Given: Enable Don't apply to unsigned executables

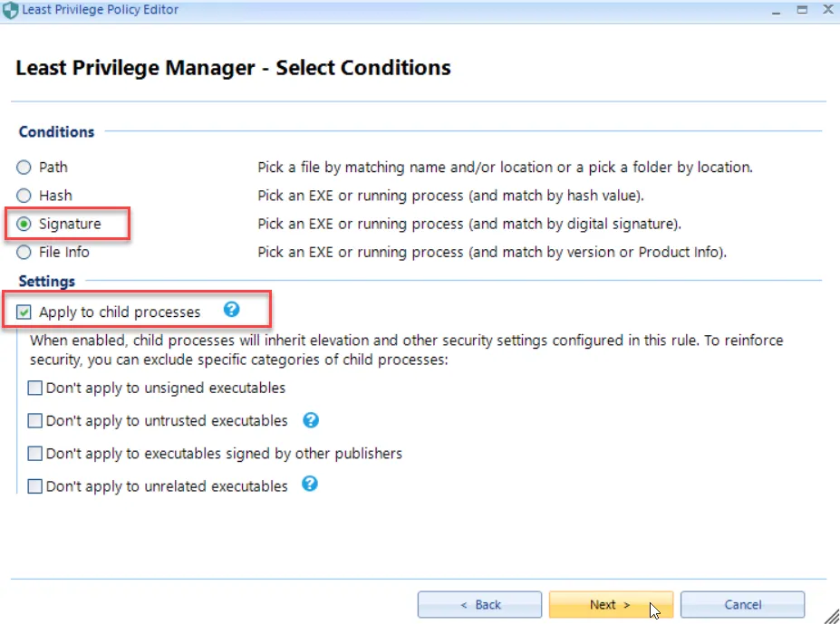Looking at the screenshot, I should click(x=34, y=388).
